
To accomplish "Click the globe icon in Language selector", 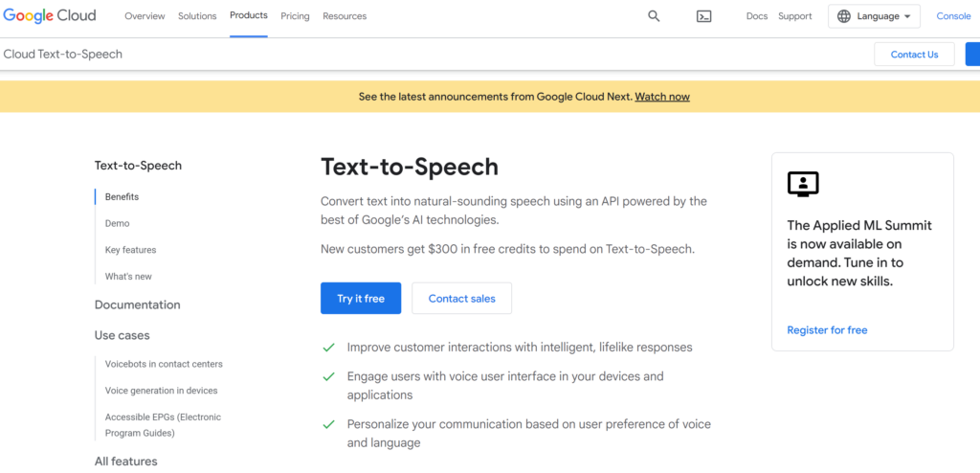I will 844,16.
